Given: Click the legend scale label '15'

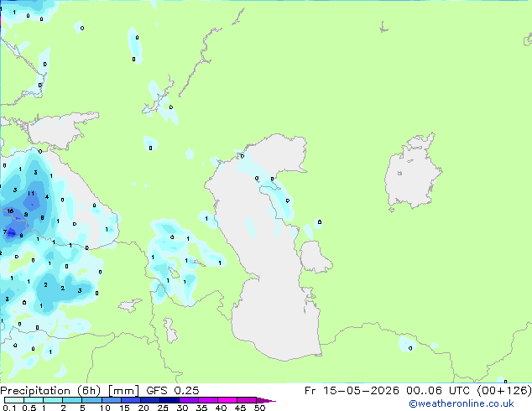Looking at the screenshot, I should (x=124, y=408).
